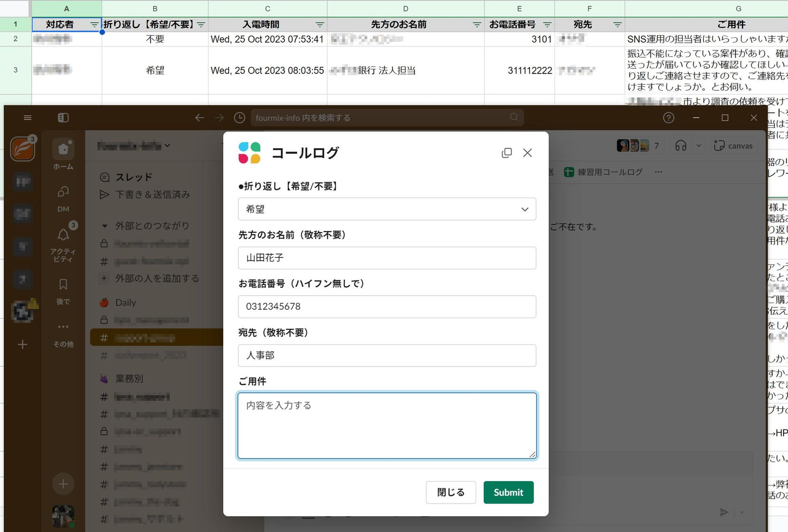Click the 閉じる button
Viewport: 788px width, 532px height.
pyautogui.click(x=450, y=493)
